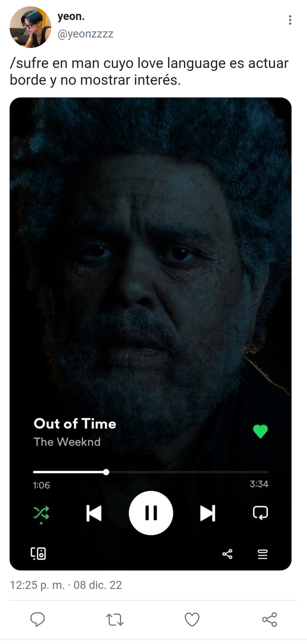Image resolution: width=307 pixels, height=644 pixels.
Task: Open the Out of Time song title
Action: tap(75, 424)
